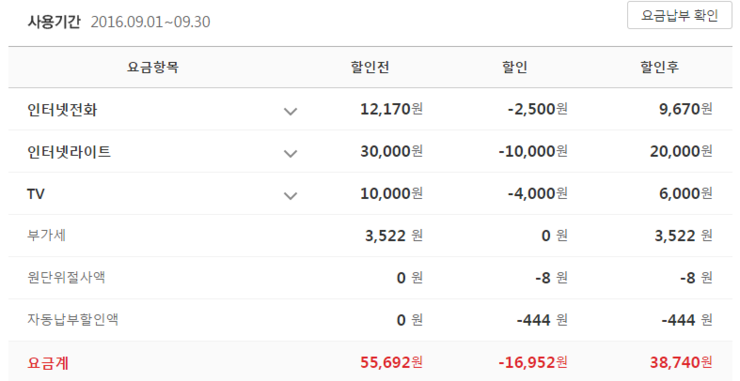The image size is (740, 381).
Task: Click the 원단위절사액 row label
Action: click(66, 277)
